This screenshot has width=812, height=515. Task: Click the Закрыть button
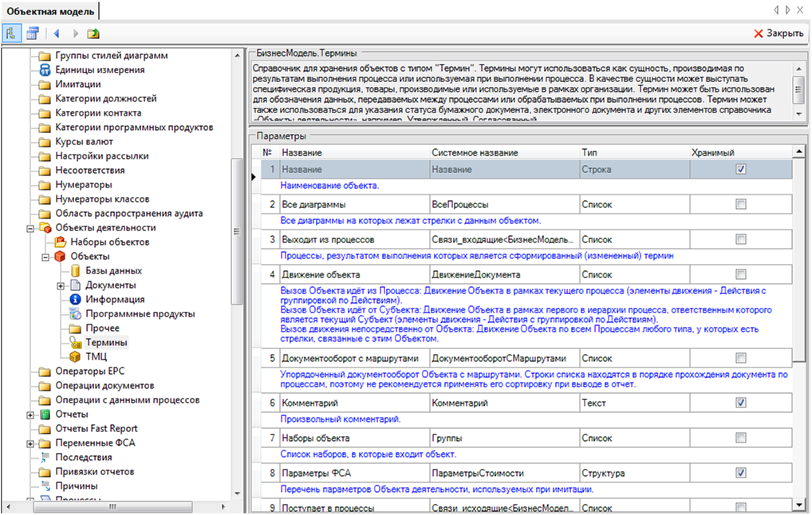778,33
